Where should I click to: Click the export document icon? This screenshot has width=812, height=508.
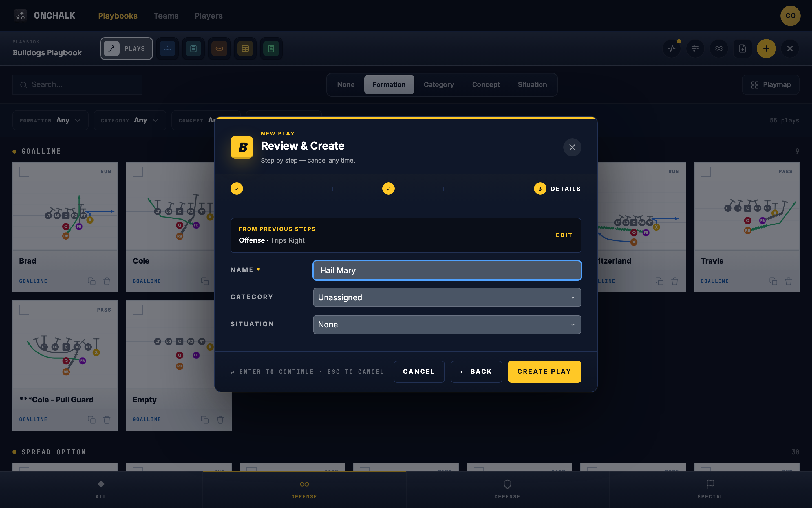click(x=743, y=49)
